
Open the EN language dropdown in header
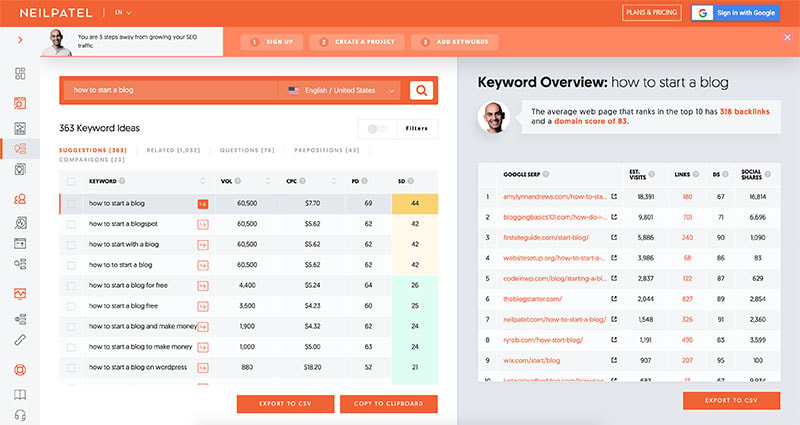123,13
